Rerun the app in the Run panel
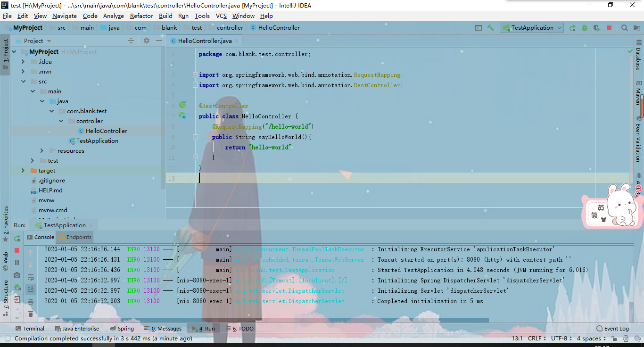 coord(17,239)
